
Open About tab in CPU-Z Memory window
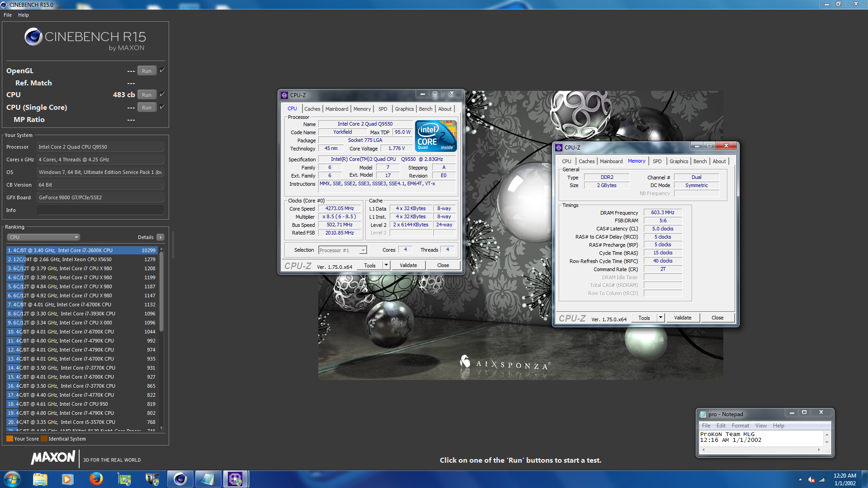[719, 161]
